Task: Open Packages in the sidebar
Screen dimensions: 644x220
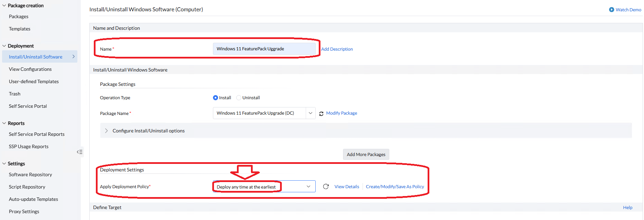Action: coord(18,16)
